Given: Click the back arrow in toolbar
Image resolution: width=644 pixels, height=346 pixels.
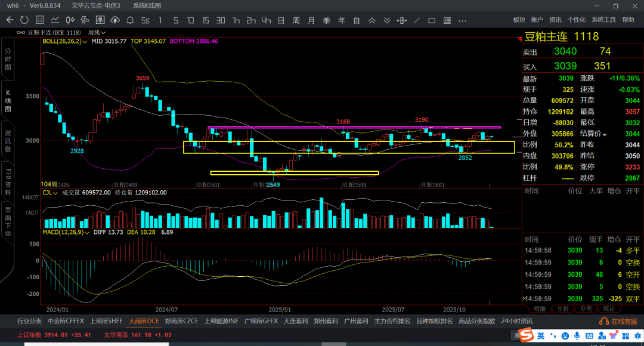Looking at the screenshot, I should (10, 20).
